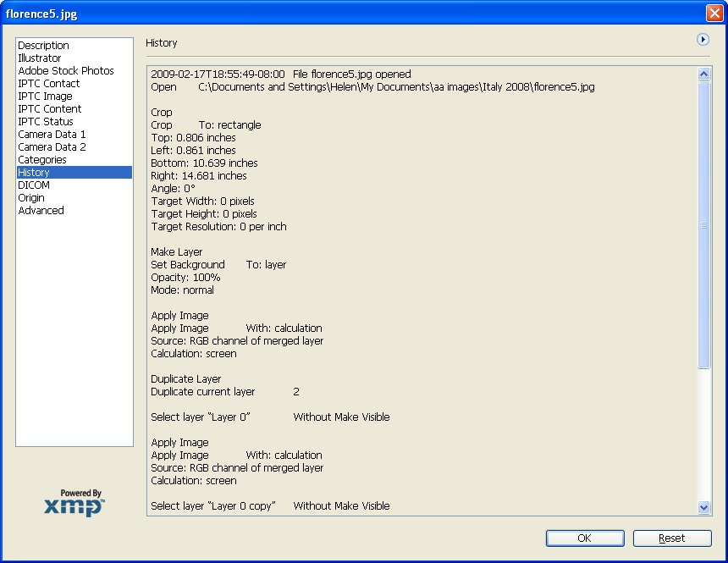The width and height of the screenshot is (728, 563).
Task: Click the Open file path line
Action: coord(372,87)
